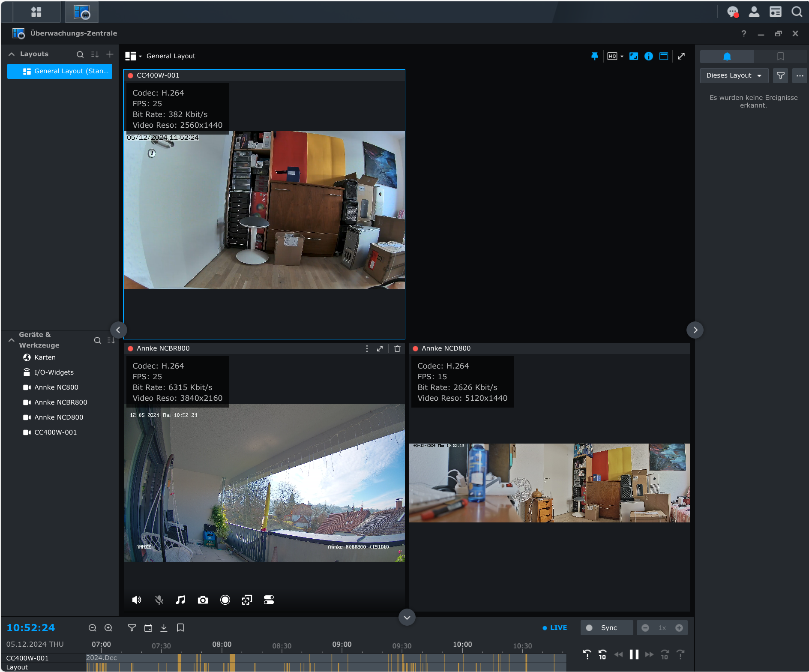Pause the playback
The image size is (809, 672).
pyautogui.click(x=634, y=654)
